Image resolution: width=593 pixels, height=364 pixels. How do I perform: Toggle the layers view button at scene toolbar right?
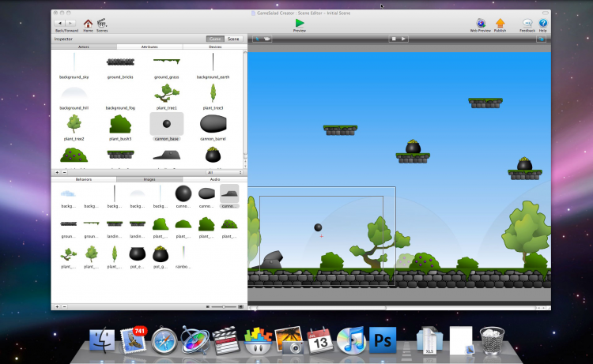click(x=541, y=39)
